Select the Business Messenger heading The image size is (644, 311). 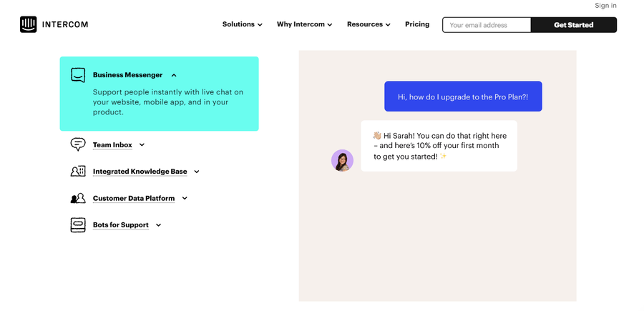point(128,75)
